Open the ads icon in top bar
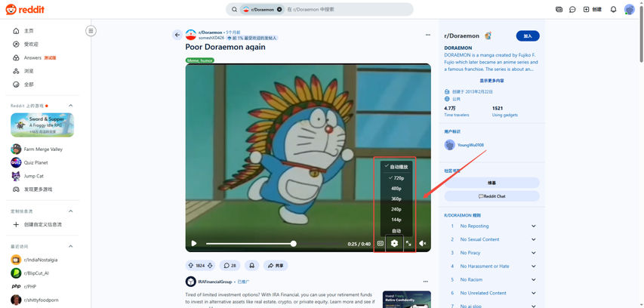 [559, 10]
